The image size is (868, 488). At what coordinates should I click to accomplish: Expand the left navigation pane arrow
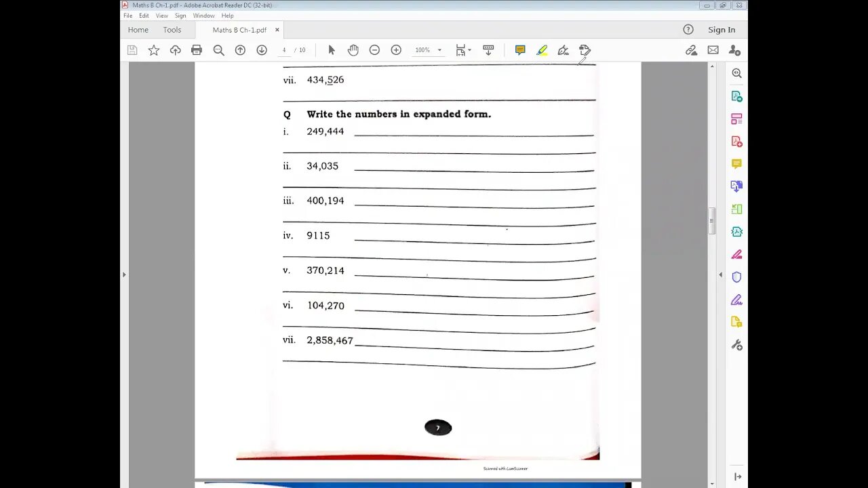click(123, 274)
